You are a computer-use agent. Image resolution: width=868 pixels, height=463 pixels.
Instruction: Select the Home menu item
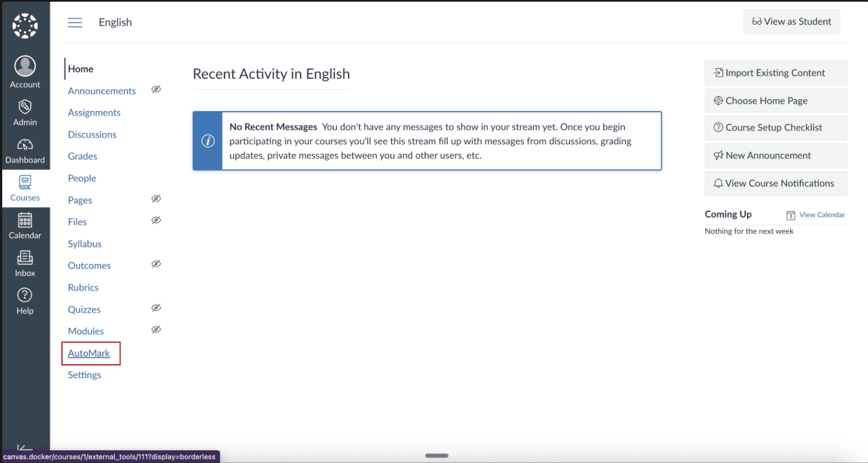coord(80,68)
